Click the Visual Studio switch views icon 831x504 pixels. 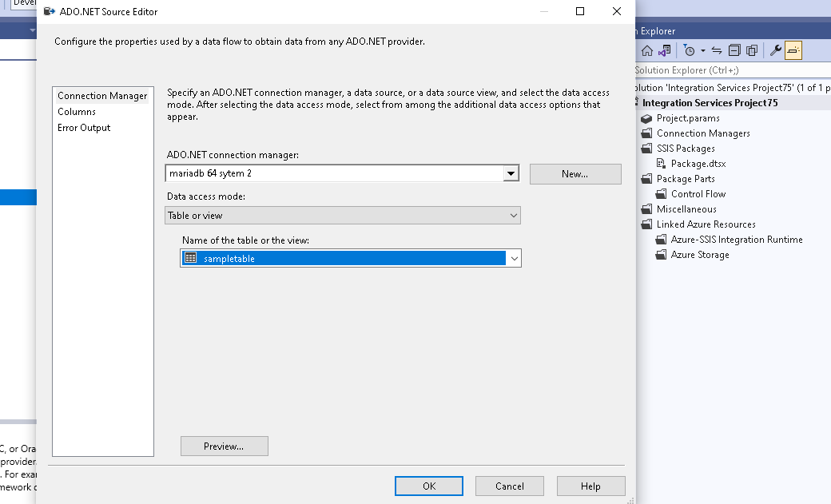click(664, 50)
